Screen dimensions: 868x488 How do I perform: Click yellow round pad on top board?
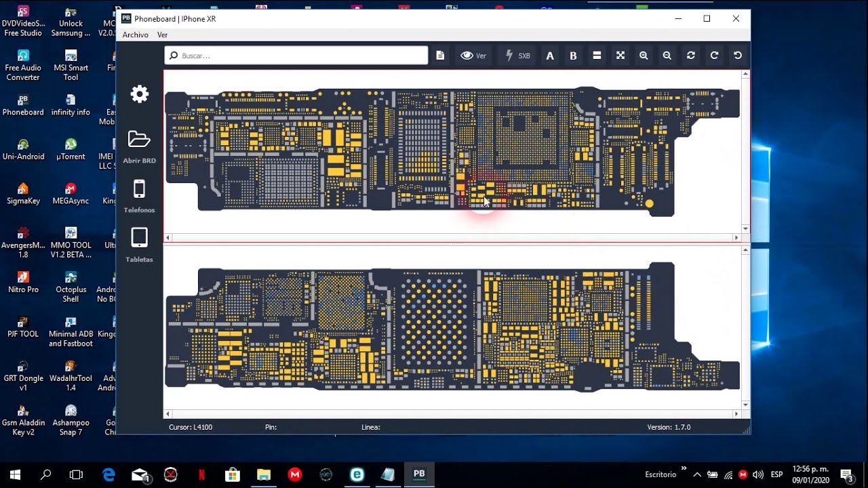pos(650,203)
